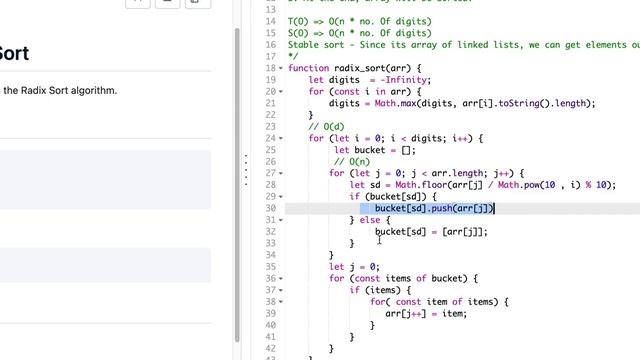Viewport: 640px width, 360px height.
Task: Click line number 14 in the gutter
Action: coord(271,21)
